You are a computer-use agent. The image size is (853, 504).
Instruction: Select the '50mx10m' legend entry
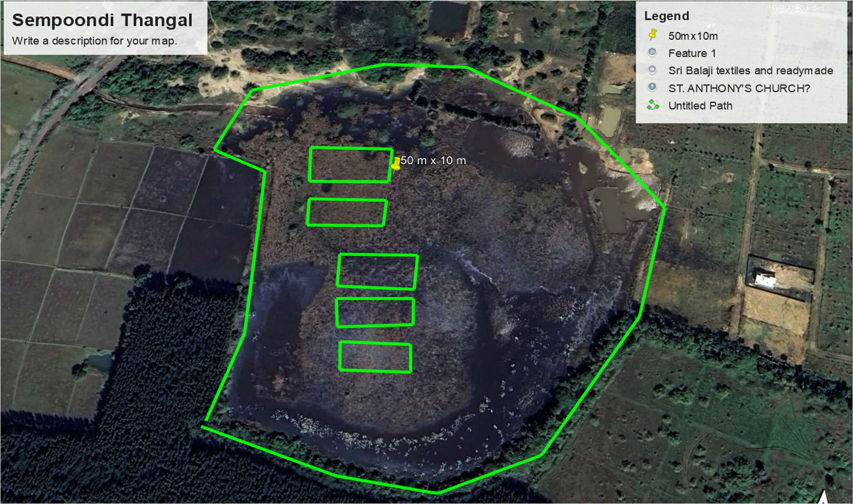693,36
